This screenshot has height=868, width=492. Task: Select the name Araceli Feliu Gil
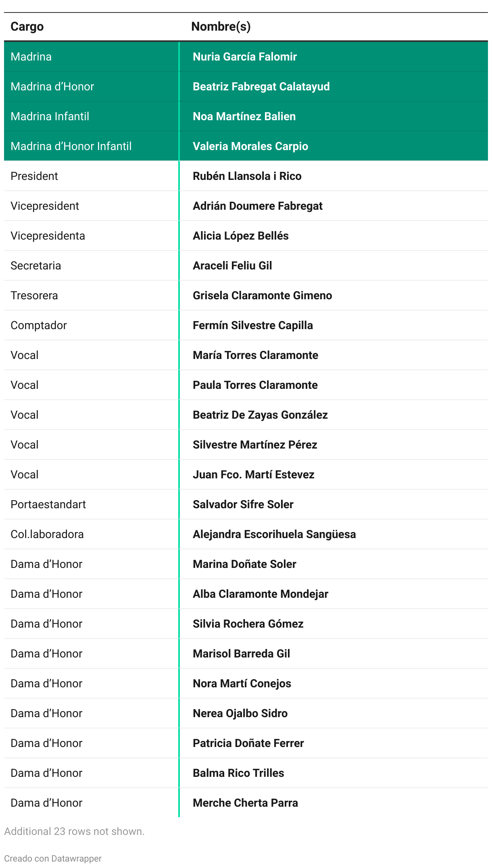click(x=232, y=266)
